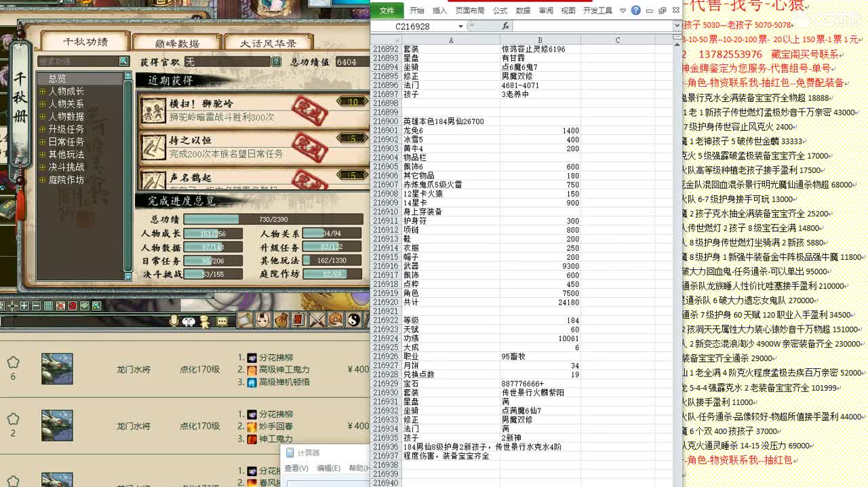Open the 文件 tab in Excel
Image resolution: width=868 pixels, height=487 pixels.
387,10
